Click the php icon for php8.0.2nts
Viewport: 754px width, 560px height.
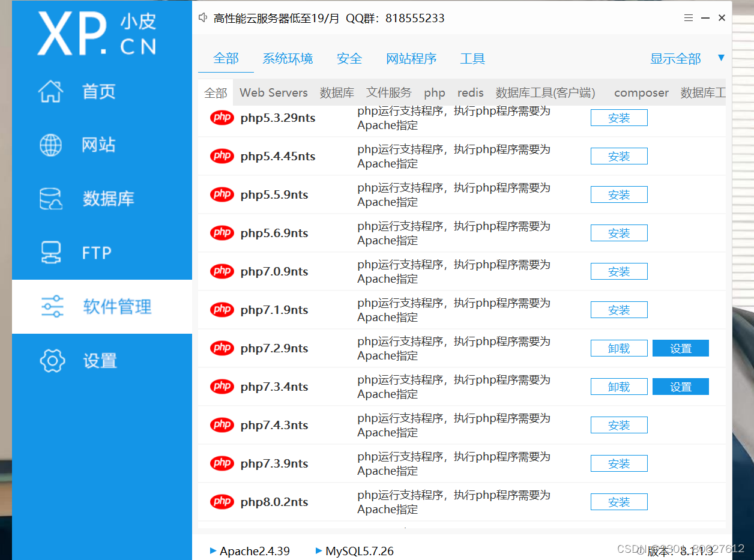[222, 502]
